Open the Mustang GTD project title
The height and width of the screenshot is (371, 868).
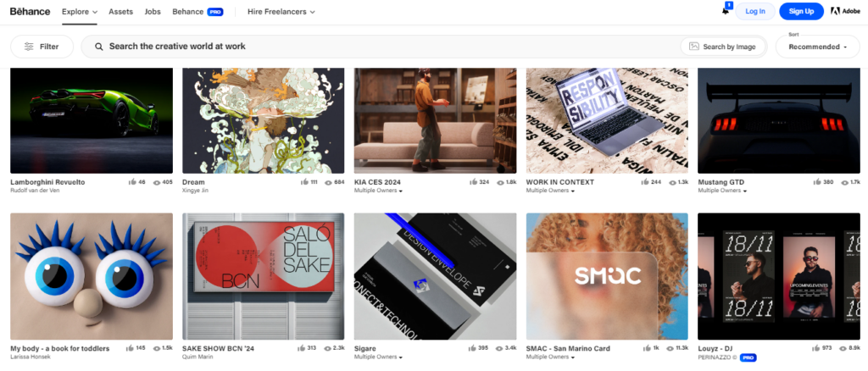(x=721, y=182)
